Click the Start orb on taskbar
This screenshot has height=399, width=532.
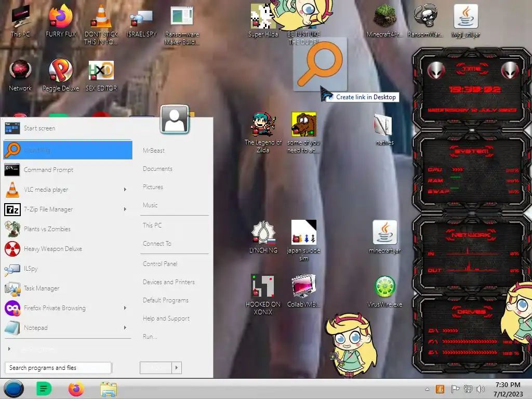pos(14,389)
